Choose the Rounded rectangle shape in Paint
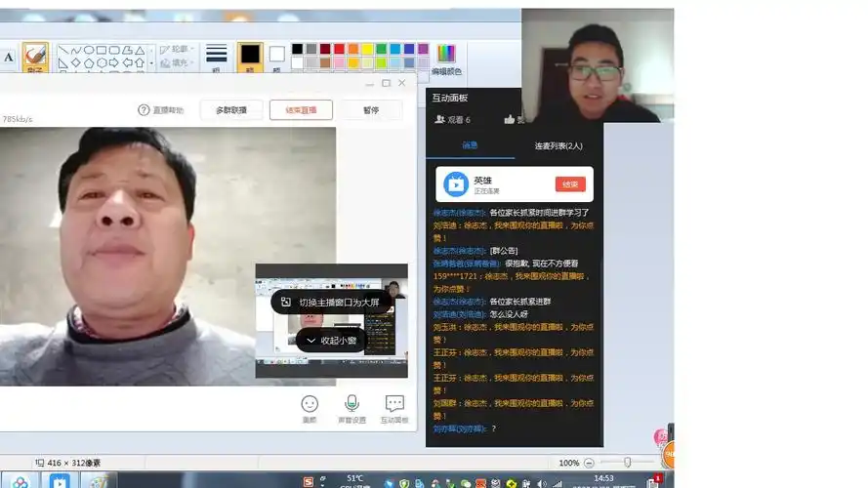The height and width of the screenshot is (488, 868). pyautogui.click(x=114, y=51)
